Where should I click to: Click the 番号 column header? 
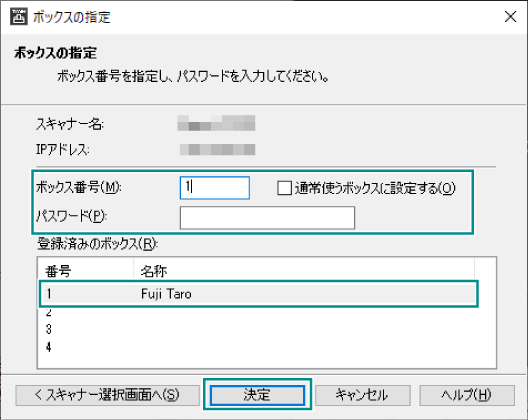coord(86,270)
